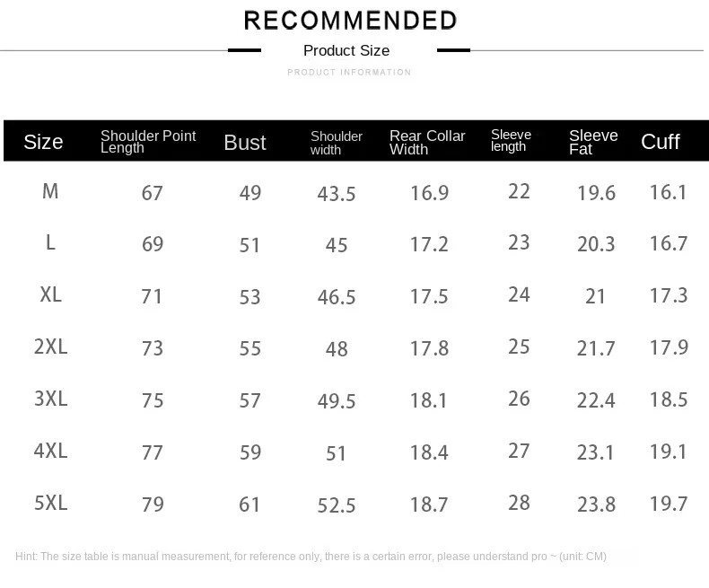The width and height of the screenshot is (709, 588).
Task: Click the Cuff column header
Action: click(x=661, y=142)
